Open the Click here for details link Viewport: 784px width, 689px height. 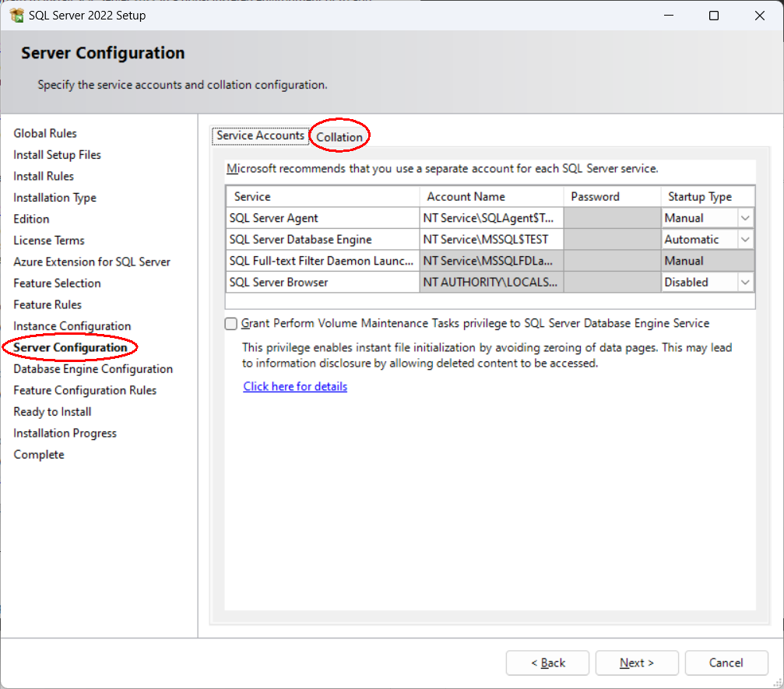[295, 387]
